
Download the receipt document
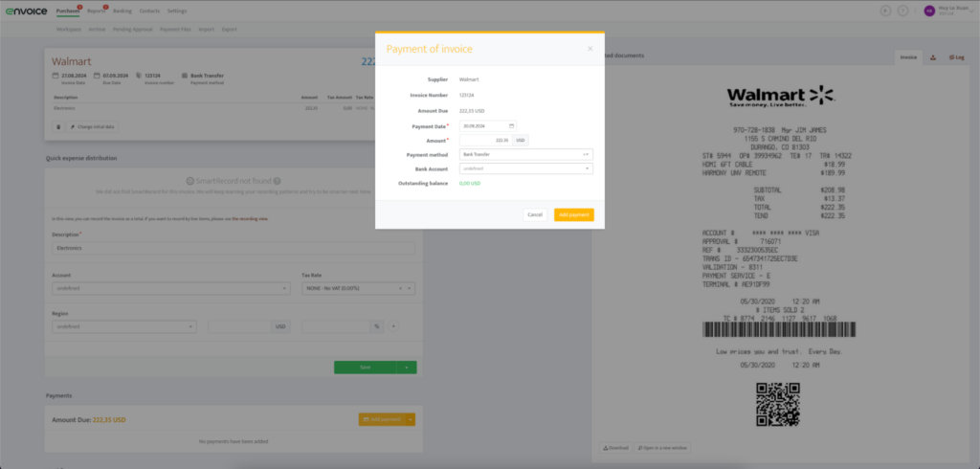click(615, 448)
